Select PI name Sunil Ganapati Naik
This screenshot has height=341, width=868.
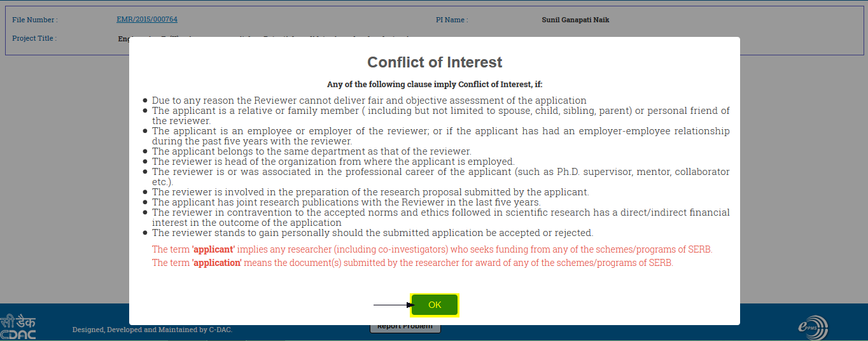click(x=575, y=20)
